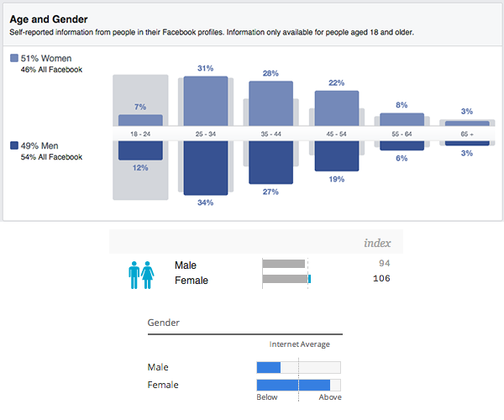Select the 34% men bar for ages 25-34
The image size is (504, 420).
(x=206, y=166)
